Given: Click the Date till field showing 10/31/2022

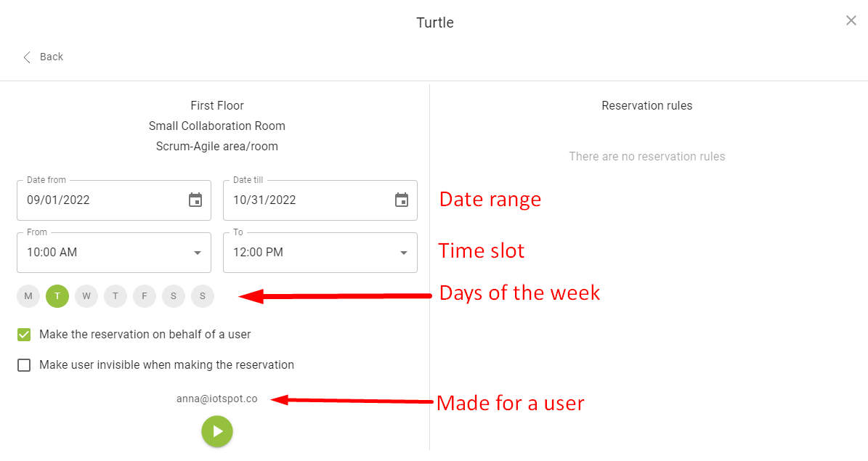Looking at the screenshot, I should (320, 200).
